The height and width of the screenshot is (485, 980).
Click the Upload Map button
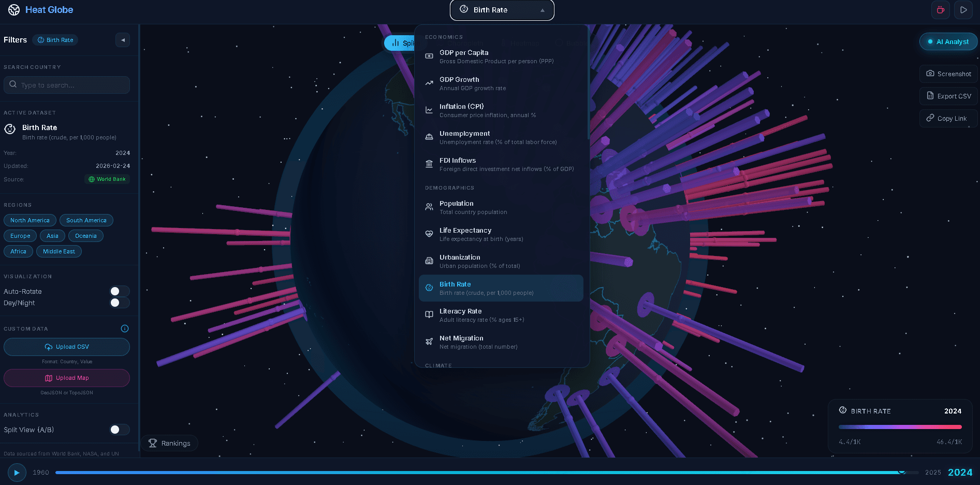[x=66, y=378]
